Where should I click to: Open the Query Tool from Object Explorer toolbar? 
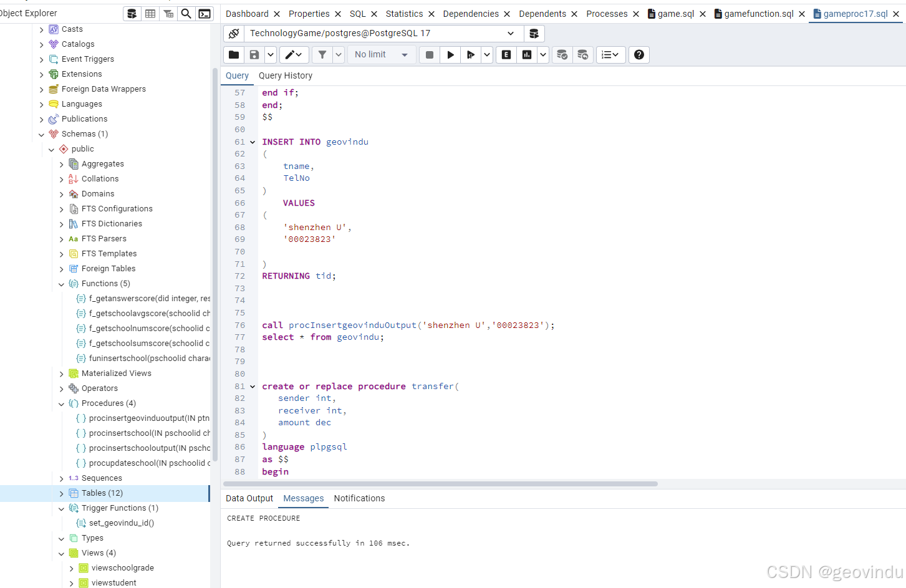tap(132, 13)
